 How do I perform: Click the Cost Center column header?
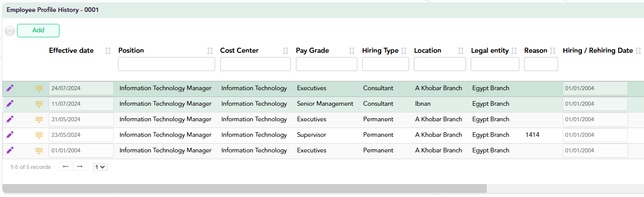[239, 51]
